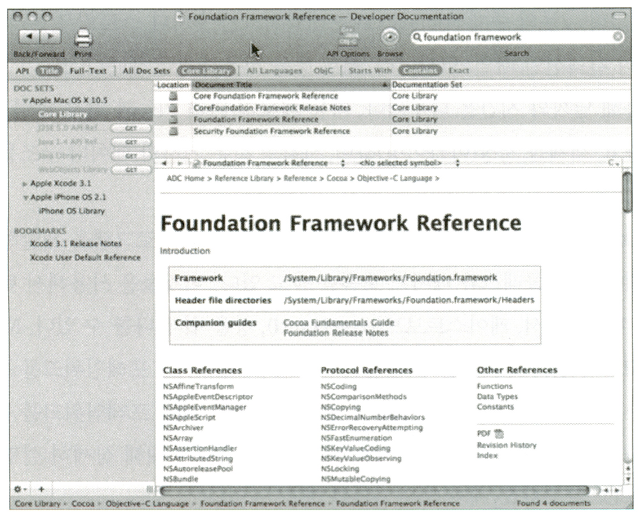Click the magnifier icon in the search field
Viewport: 640px width, 516px height.
417,37
